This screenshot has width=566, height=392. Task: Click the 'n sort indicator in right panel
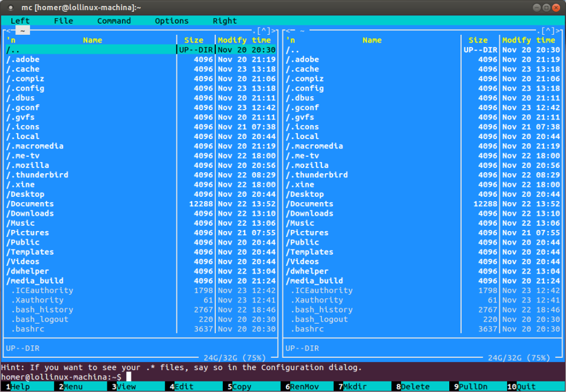(x=291, y=41)
